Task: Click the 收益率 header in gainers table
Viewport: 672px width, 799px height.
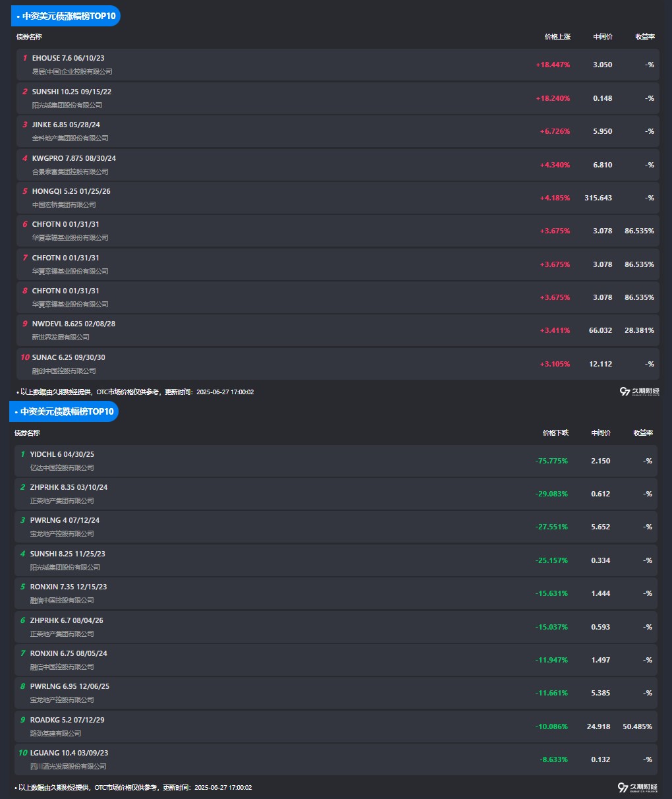Action: point(645,37)
